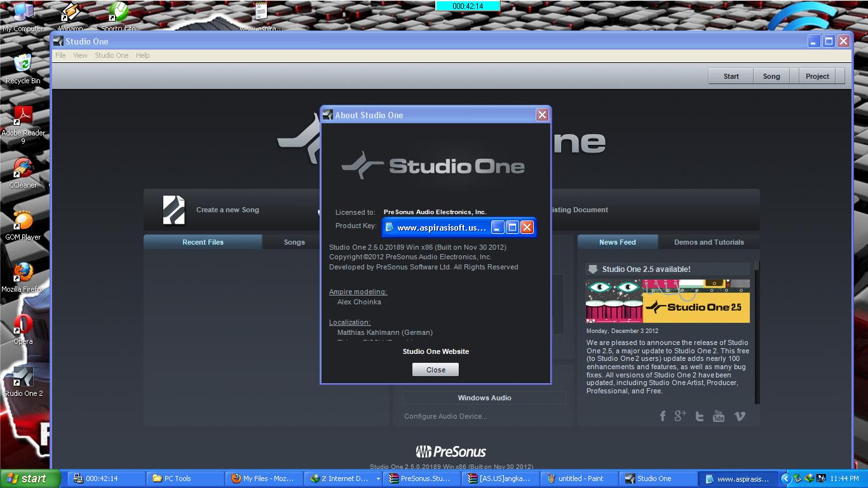This screenshot has width=868, height=488.
Task: Switch to the Recent Files tab
Action: tap(203, 242)
